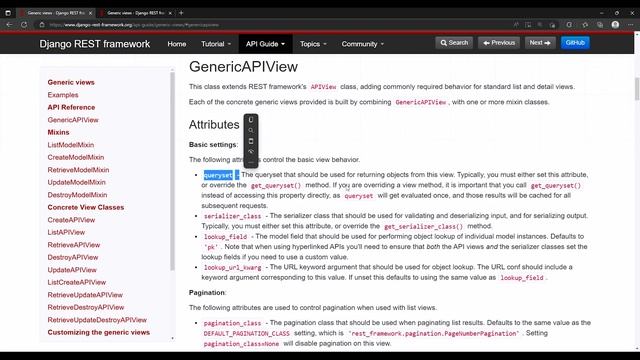This screenshot has width=640, height=360.
Task: Open a new browser tab with the plus icon
Action: (x=181, y=13)
